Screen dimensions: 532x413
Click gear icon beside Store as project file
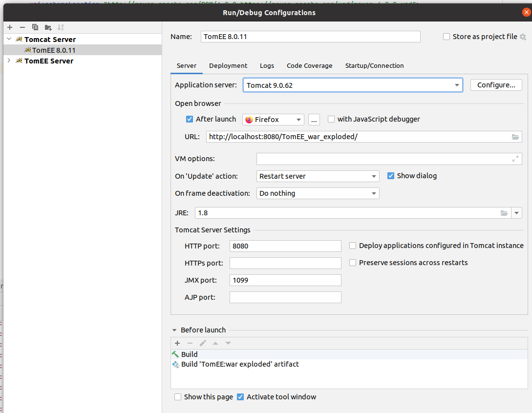[523, 37]
